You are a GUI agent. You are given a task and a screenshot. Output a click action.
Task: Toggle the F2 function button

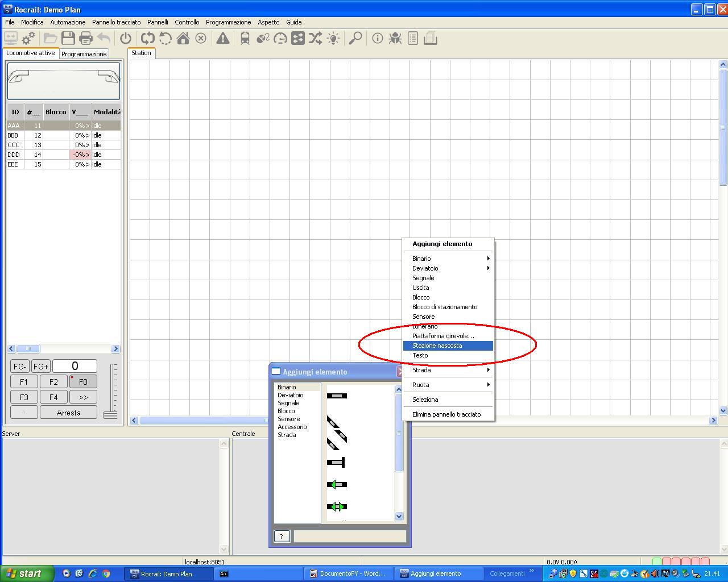53,381
